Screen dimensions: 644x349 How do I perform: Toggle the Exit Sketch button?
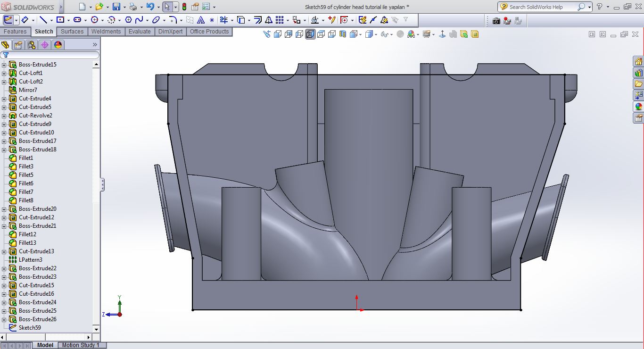click(8, 20)
